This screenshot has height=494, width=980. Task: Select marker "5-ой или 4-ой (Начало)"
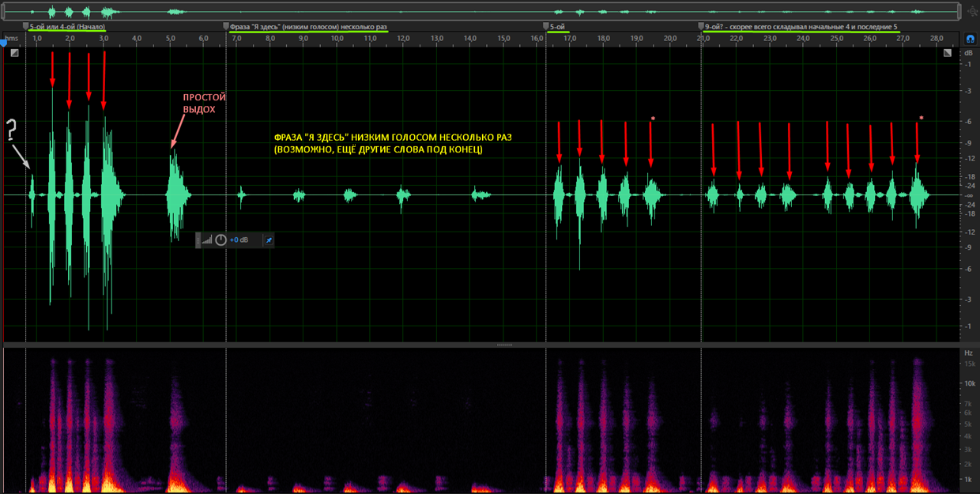click(66, 27)
